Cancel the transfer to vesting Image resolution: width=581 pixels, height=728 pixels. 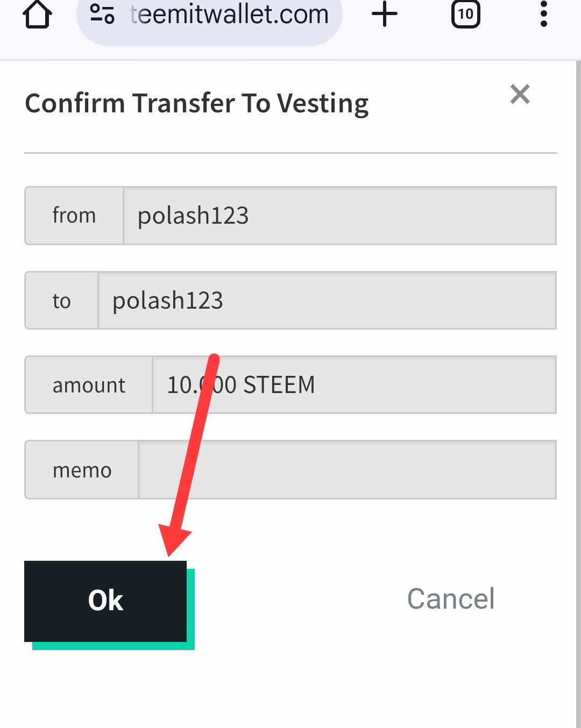pos(451,599)
